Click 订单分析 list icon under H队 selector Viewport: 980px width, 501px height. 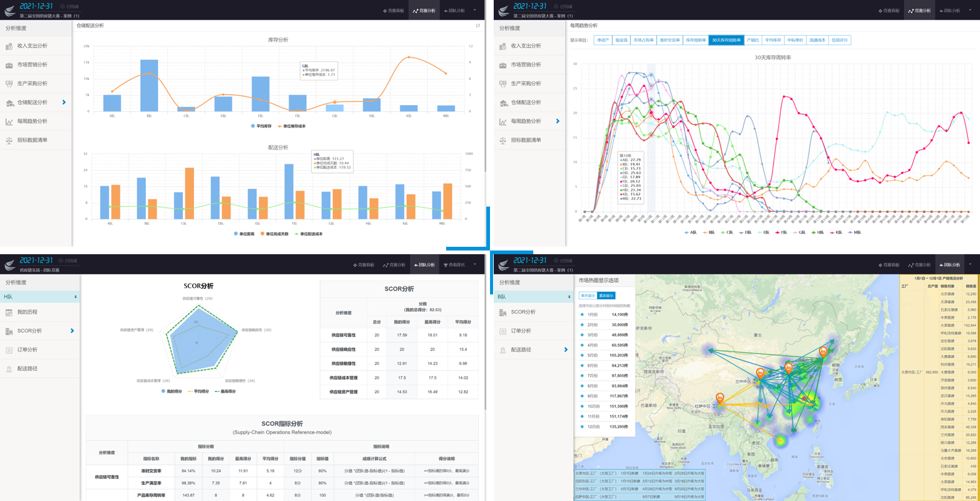pos(9,350)
